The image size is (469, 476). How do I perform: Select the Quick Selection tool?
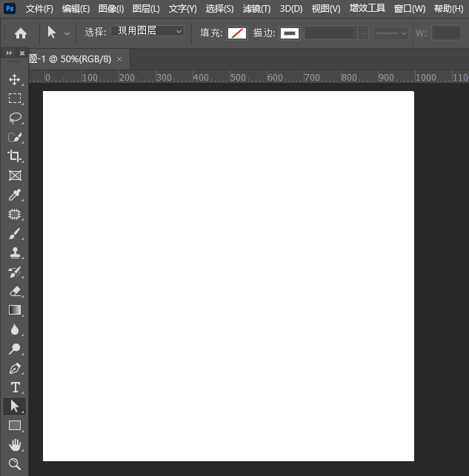15,137
